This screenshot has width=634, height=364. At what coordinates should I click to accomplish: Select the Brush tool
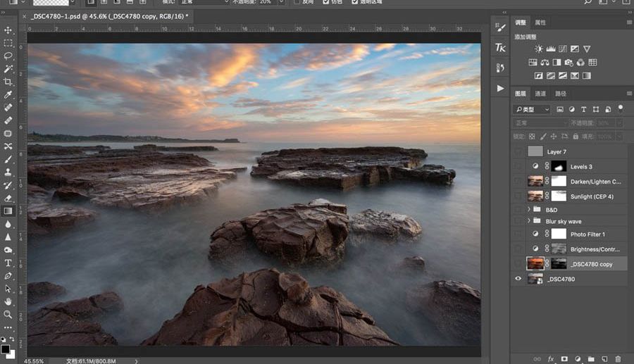(8, 159)
